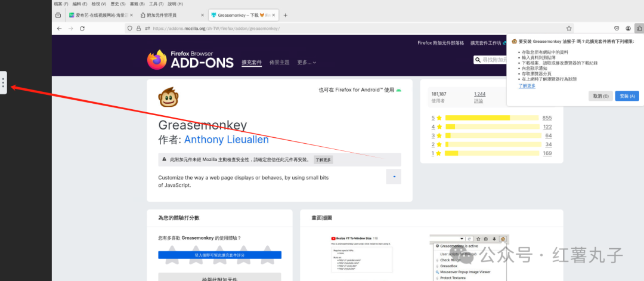Go to 擴充套件 section
Image resolution: width=644 pixels, height=281 pixels.
coord(252,63)
